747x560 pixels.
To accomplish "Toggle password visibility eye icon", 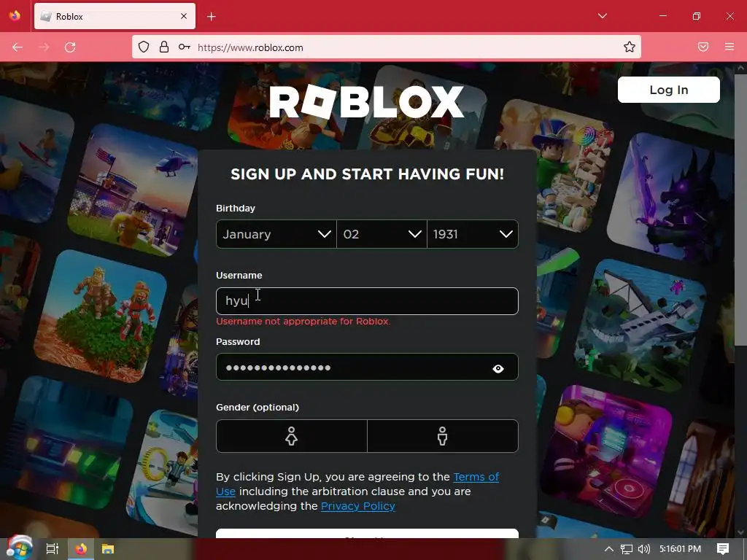I will point(498,368).
